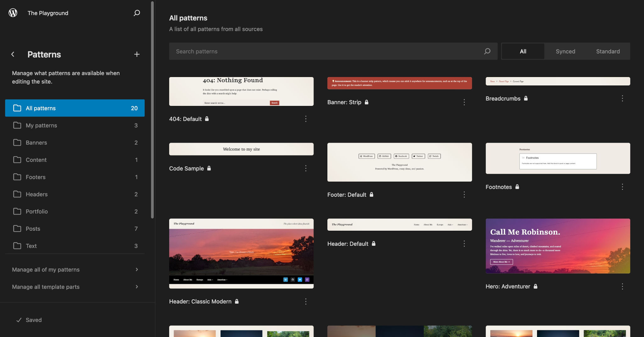Select the Synced filter
Screen dimensions: 644x337
point(565,51)
